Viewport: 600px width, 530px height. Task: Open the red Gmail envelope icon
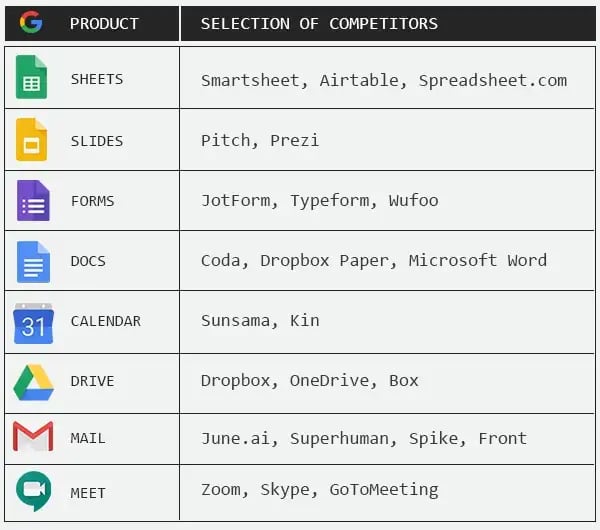pos(33,437)
